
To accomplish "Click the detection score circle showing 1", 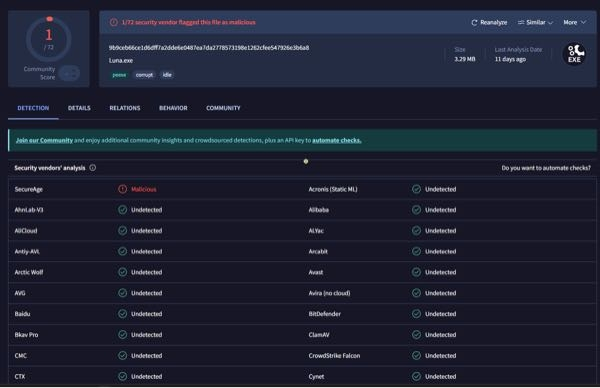I will click(x=49, y=39).
